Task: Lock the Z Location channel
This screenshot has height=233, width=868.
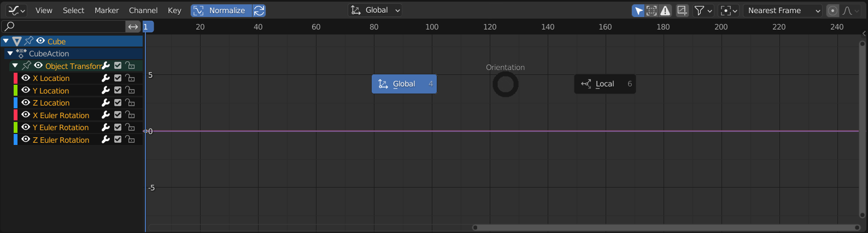Action: [130, 103]
